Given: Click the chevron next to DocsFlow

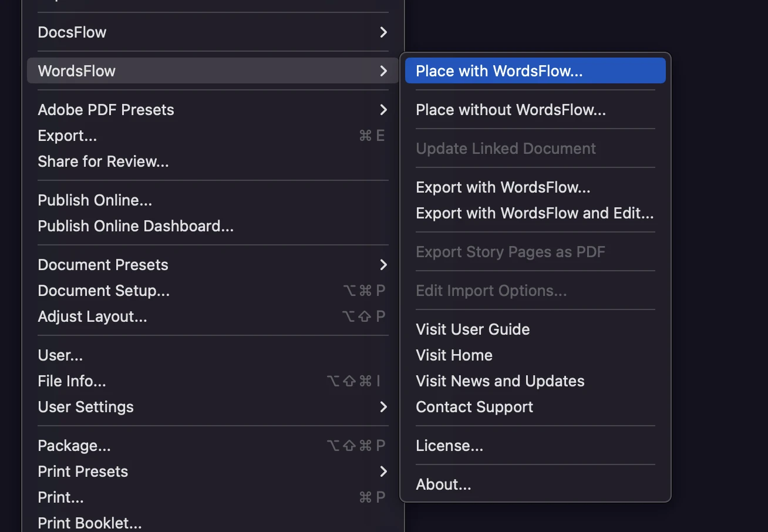Looking at the screenshot, I should click(383, 32).
